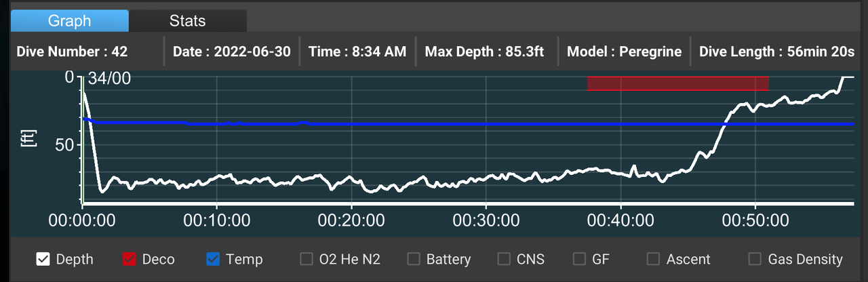868x282 pixels.
Task: Switch to the Graph tab
Action: coord(69,21)
